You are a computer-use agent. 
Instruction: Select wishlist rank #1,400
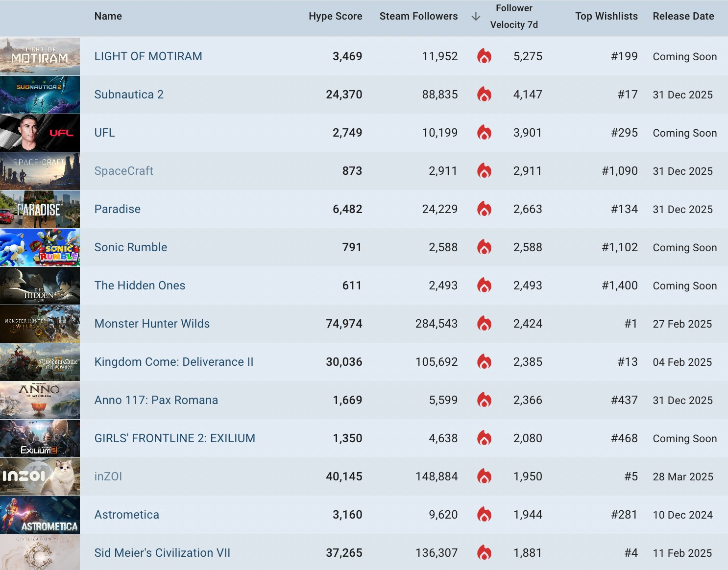click(620, 285)
